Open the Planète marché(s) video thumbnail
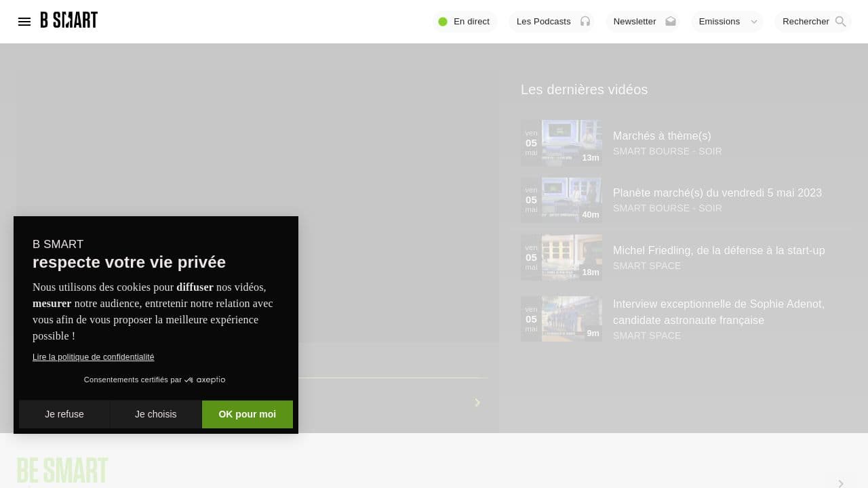Screen dimensions: 868x488 click(x=571, y=199)
